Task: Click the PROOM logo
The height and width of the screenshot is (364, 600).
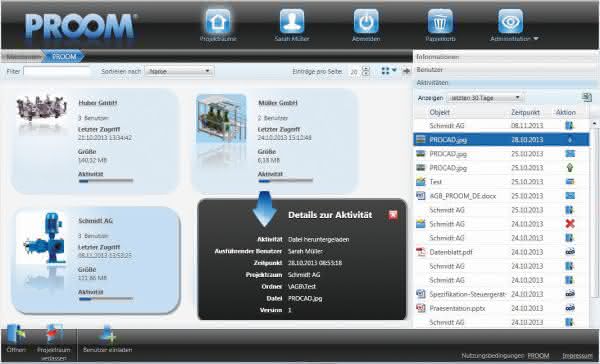Action: point(80,27)
